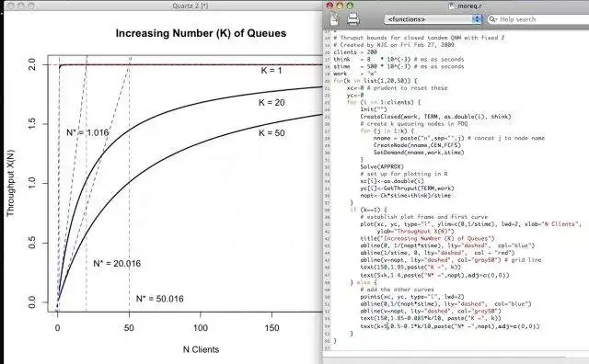Image resolution: width=589 pixels, height=364 pixels.
Task: Close the moreq.r editor window
Action: (329, 6)
